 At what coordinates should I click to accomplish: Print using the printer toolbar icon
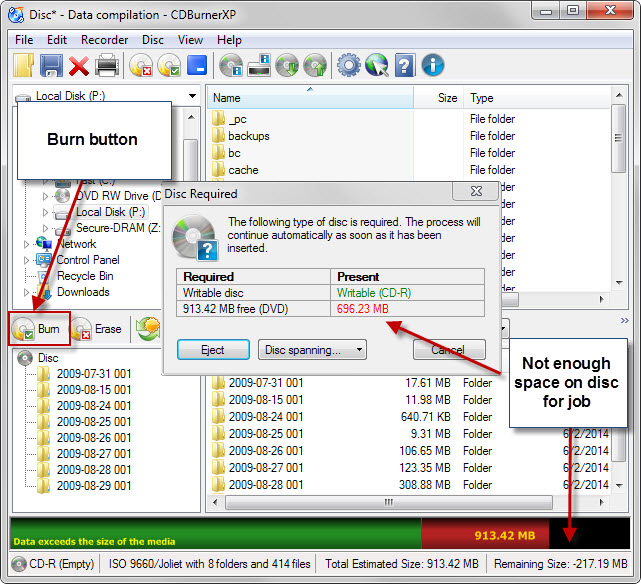pyautogui.click(x=107, y=65)
